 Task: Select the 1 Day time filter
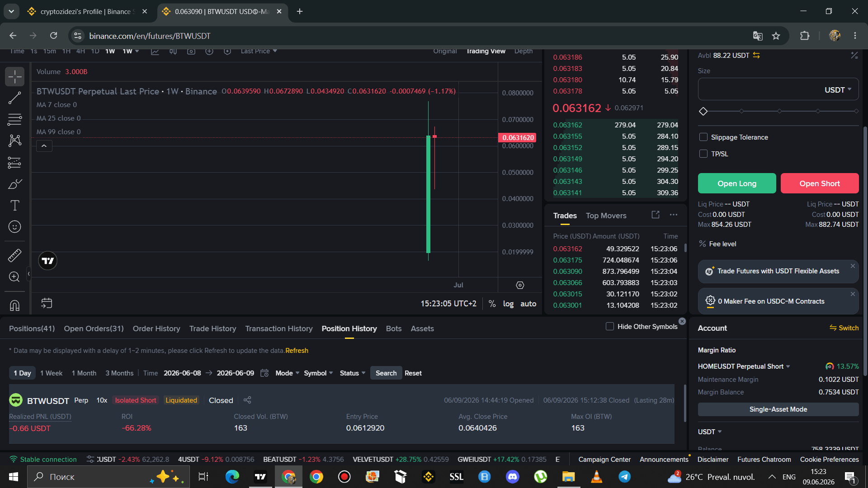pos(22,373)
